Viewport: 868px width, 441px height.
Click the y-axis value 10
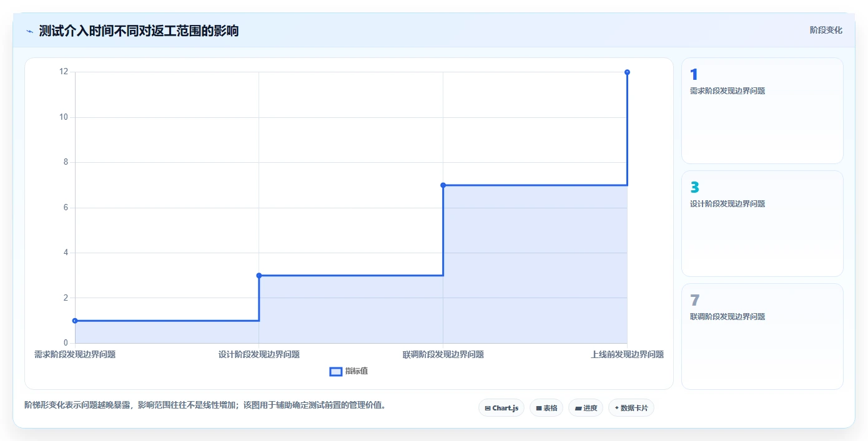[x=64, y=117]
